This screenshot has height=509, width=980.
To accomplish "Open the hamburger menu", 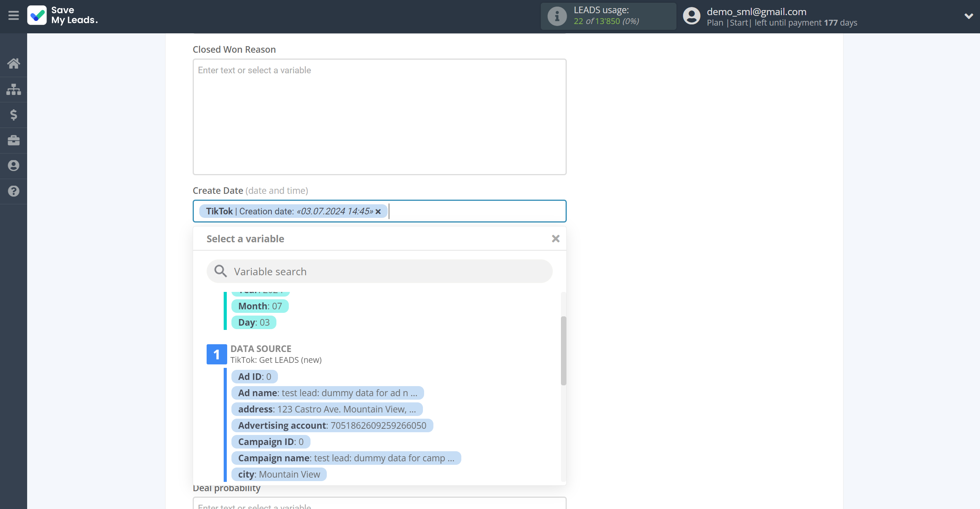I will pyautogui.click(x=14, y=16).
